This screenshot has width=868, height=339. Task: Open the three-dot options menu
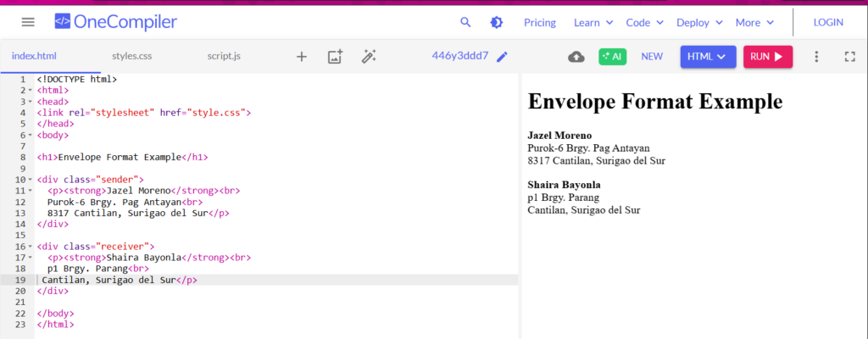tap(816, 57)
